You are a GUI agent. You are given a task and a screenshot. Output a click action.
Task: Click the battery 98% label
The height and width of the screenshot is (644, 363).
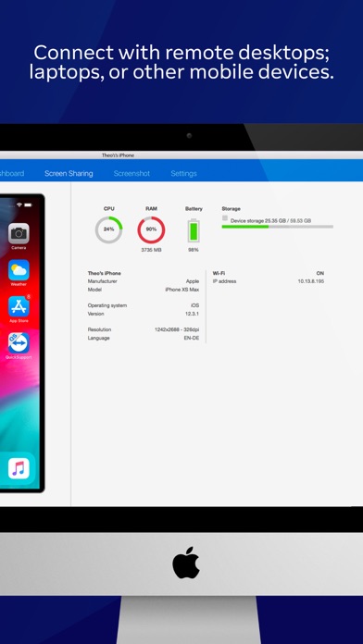pyautogui.click(x=194, y=250)
